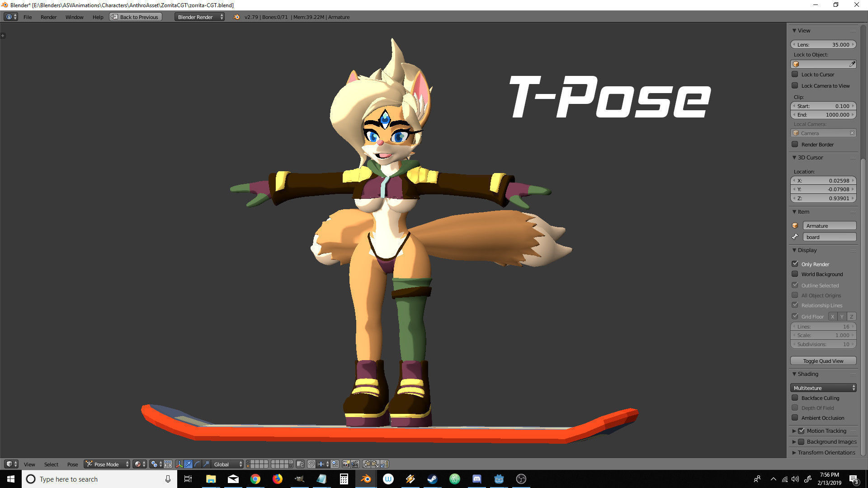
Task: Enable Lock Camera to View checkbox
Action: [x=795, y=85]
